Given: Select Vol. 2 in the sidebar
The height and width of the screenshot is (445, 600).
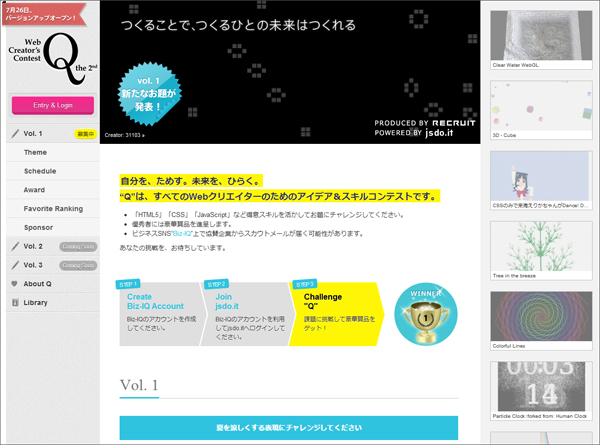Looking at the screenshot, I should click(x=53, y=246).
